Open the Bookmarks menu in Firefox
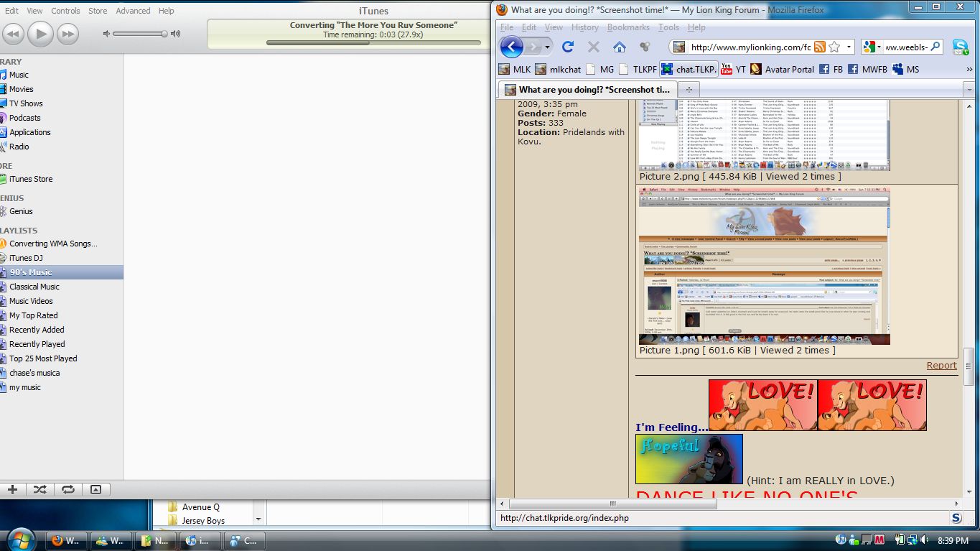The height and width of the screenshot is (551, 980). coord(628,27)
